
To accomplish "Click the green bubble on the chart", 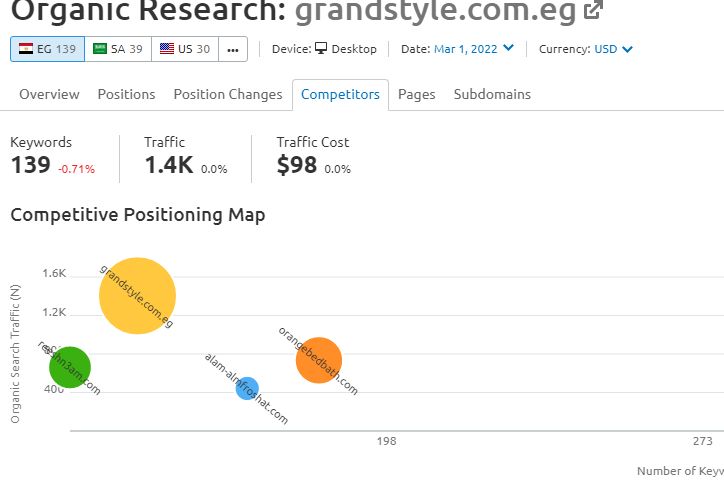I will click(x=69, y=367).
